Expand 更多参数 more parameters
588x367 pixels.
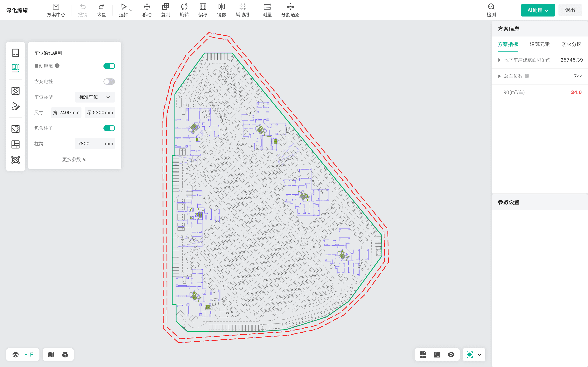click(74, 159)
